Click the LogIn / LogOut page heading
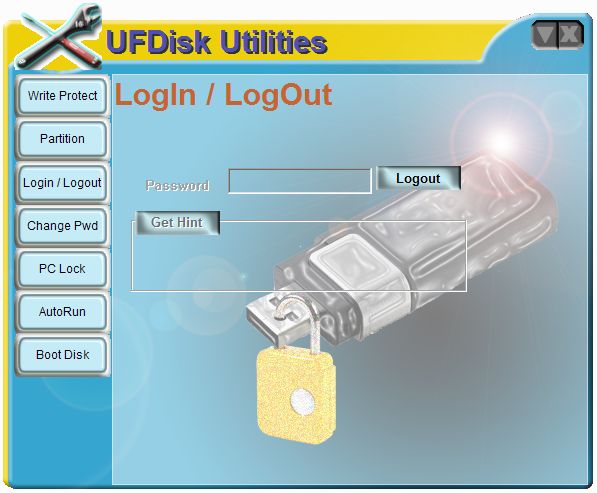Screen dimensions: 597x493 click(223, 95)
